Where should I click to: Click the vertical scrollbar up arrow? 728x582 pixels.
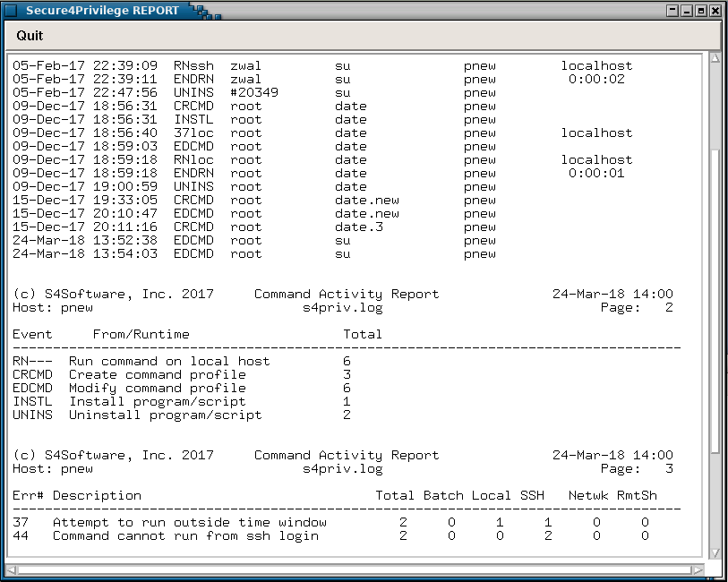(x=714, y=58)
